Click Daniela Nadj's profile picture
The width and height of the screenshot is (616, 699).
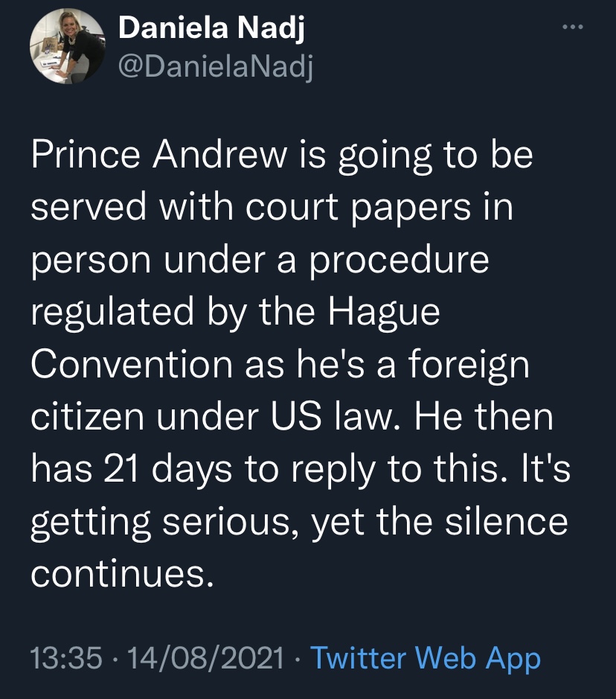[x=67, y=47]
